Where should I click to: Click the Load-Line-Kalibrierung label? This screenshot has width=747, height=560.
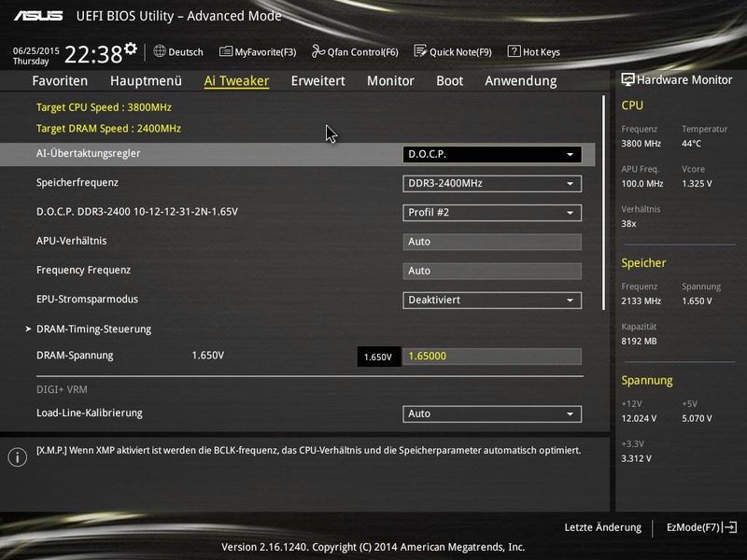[89, 413]
